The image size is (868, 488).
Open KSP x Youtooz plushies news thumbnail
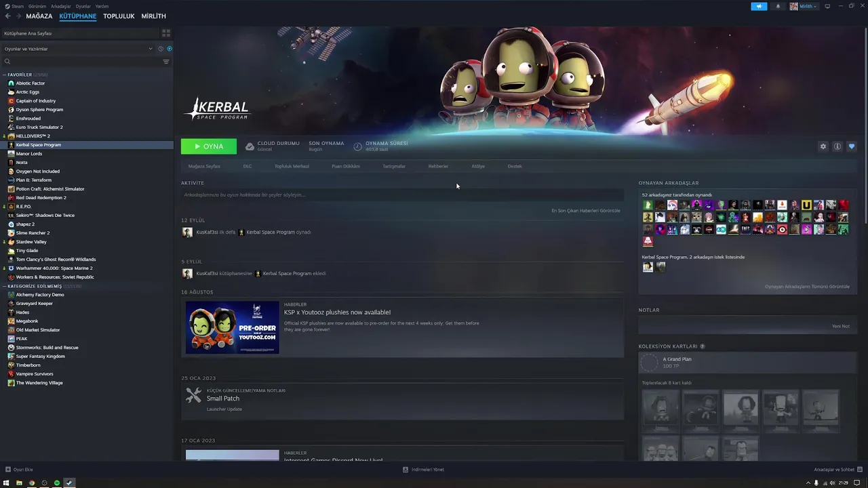233,327
